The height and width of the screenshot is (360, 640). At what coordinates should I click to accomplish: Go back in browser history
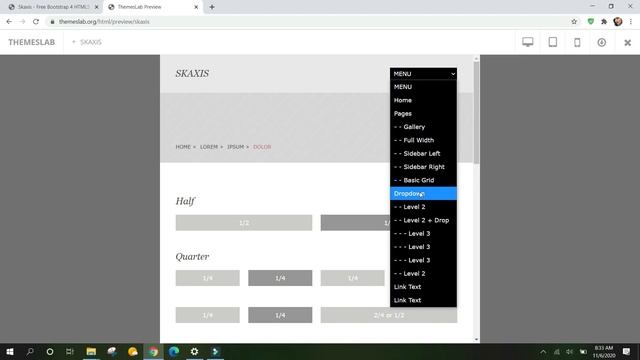[9, 22]
